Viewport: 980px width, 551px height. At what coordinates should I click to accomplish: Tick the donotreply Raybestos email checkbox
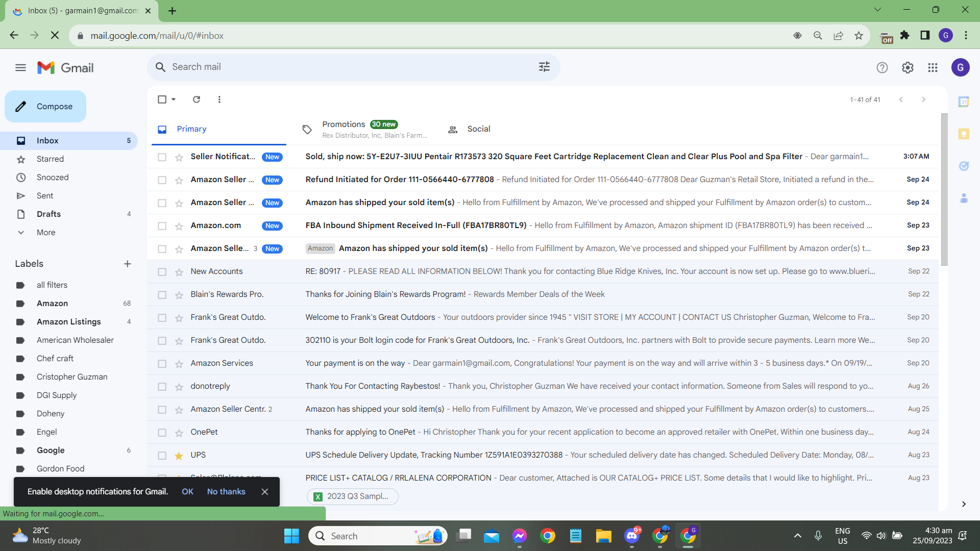(162, 387)
